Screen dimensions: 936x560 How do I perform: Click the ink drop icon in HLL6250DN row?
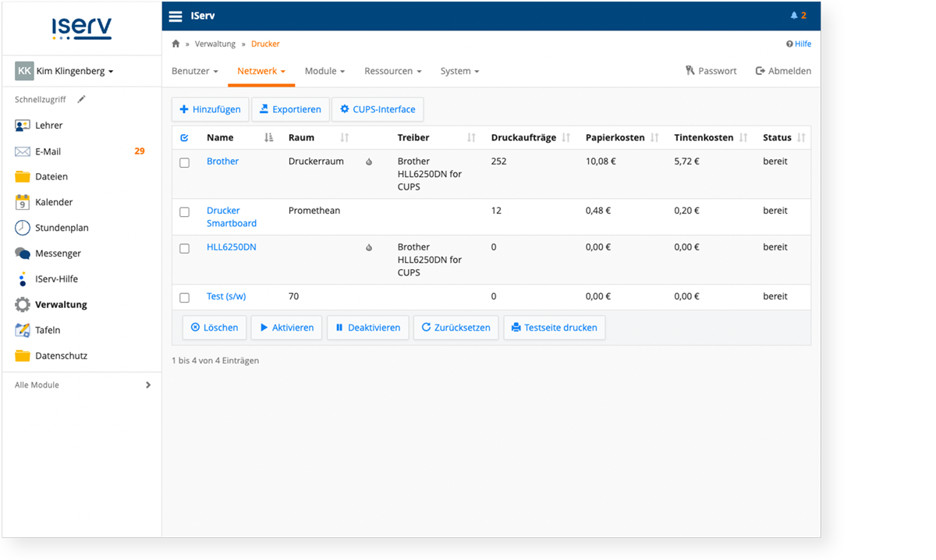coord(369,247)
